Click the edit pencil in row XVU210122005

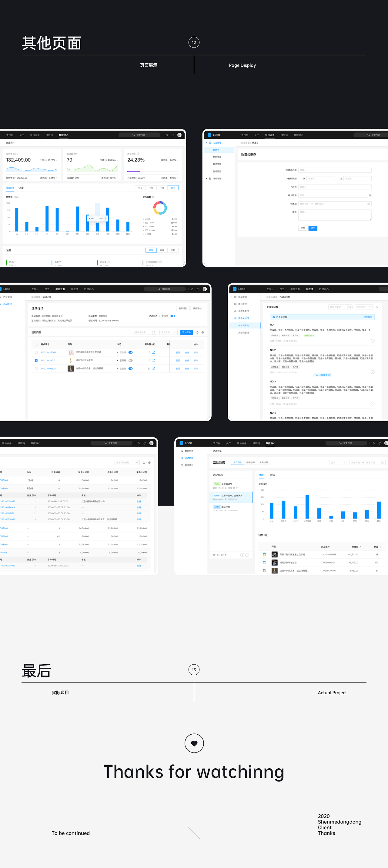(x=154, y=352)
